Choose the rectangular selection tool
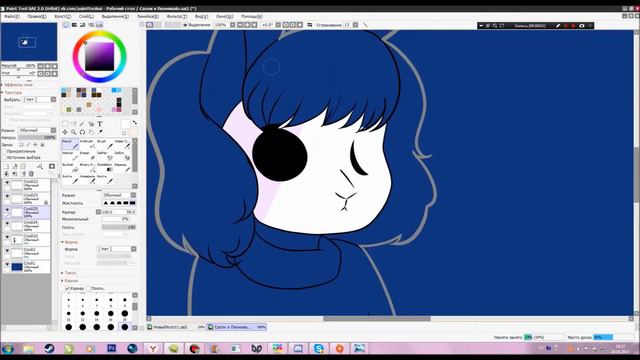 [65, 124]
